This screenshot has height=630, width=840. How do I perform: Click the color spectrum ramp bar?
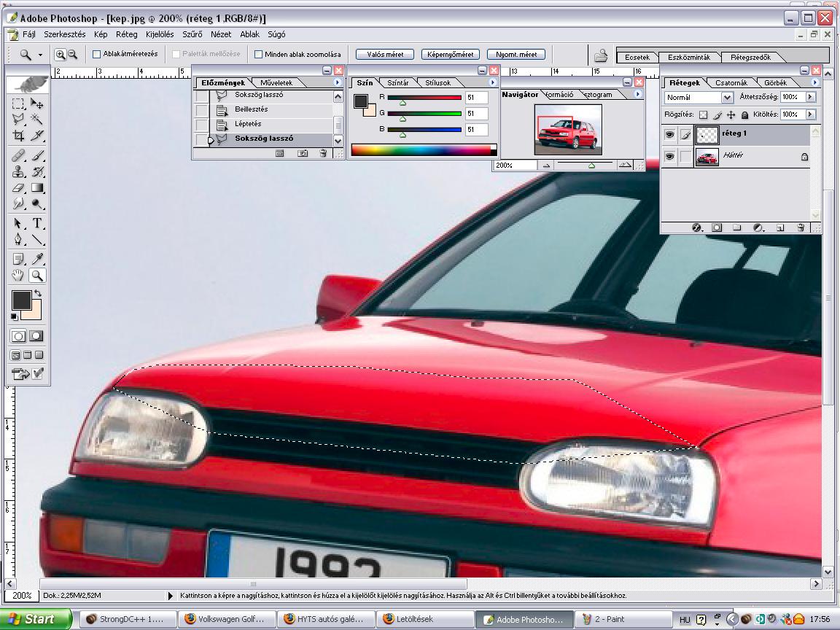[421, 150]
